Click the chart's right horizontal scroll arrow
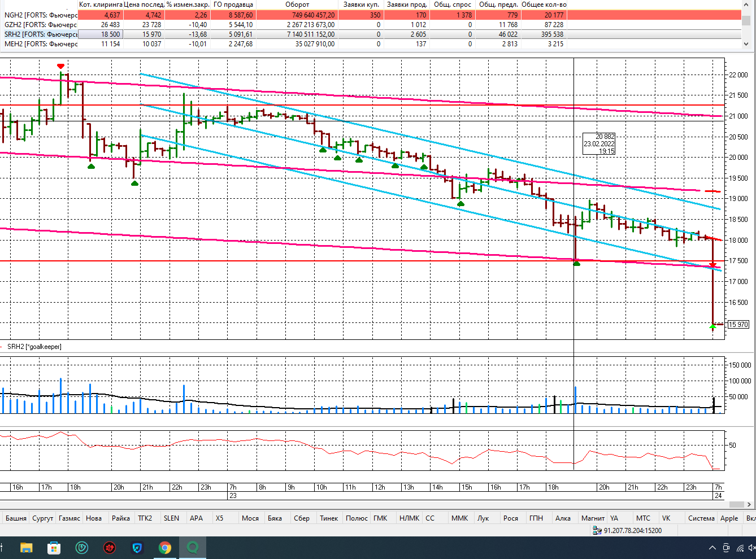Viewport: 756px width, 559px height. (x=749, y=504)
